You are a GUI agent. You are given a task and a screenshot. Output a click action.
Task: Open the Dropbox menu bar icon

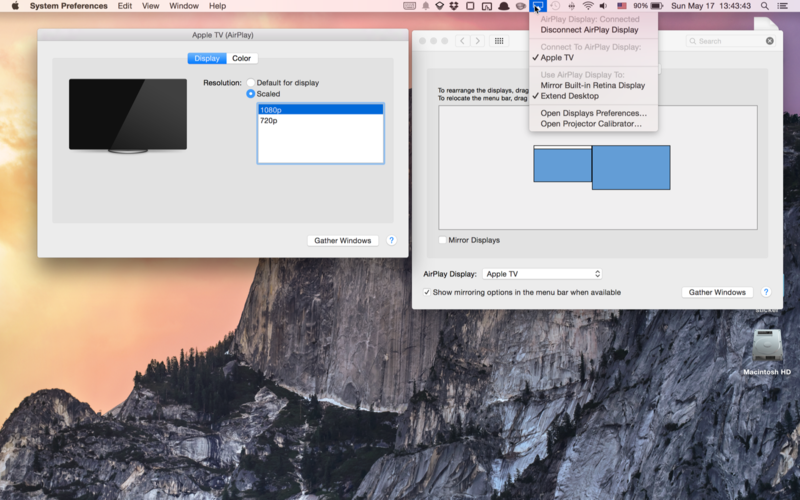point(454,6)
